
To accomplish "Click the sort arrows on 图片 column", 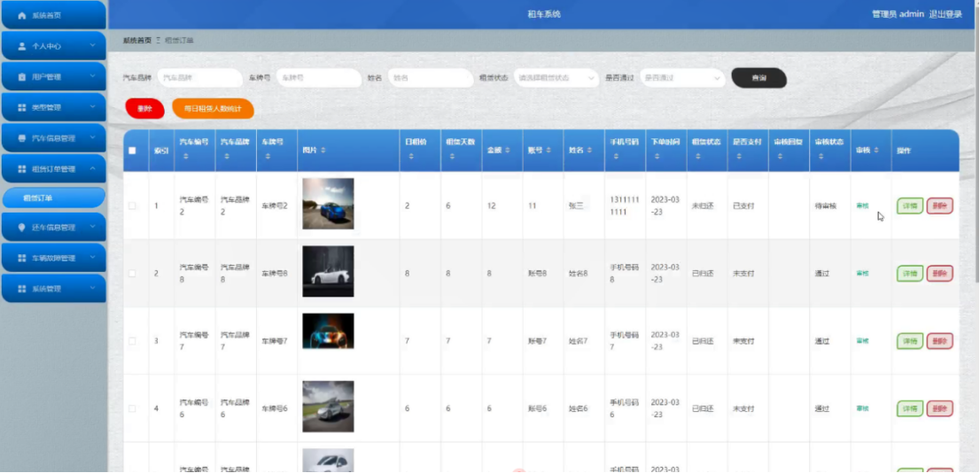I will click(x=323, y=150).
